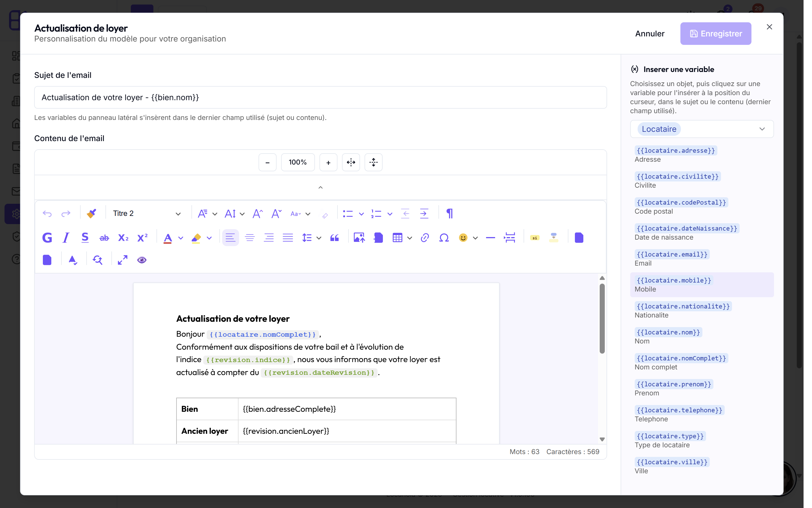Click the 100% zoom level button

tap(298, 163)
